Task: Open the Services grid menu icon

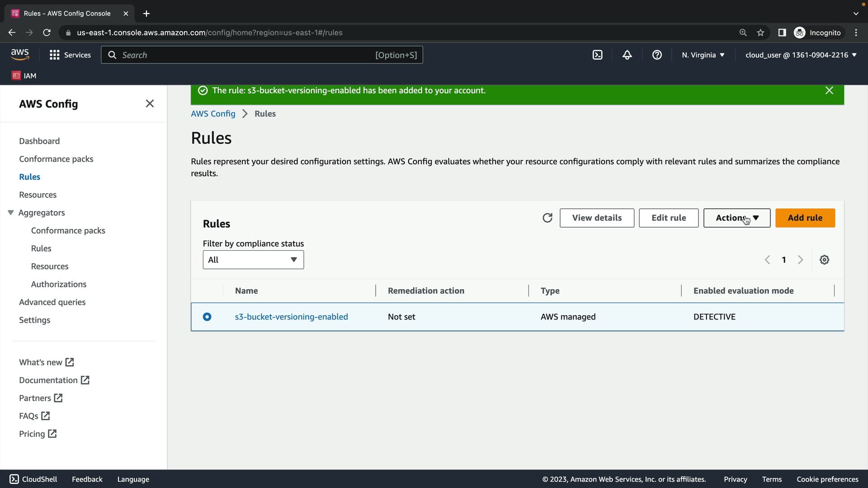Action: 55,55
